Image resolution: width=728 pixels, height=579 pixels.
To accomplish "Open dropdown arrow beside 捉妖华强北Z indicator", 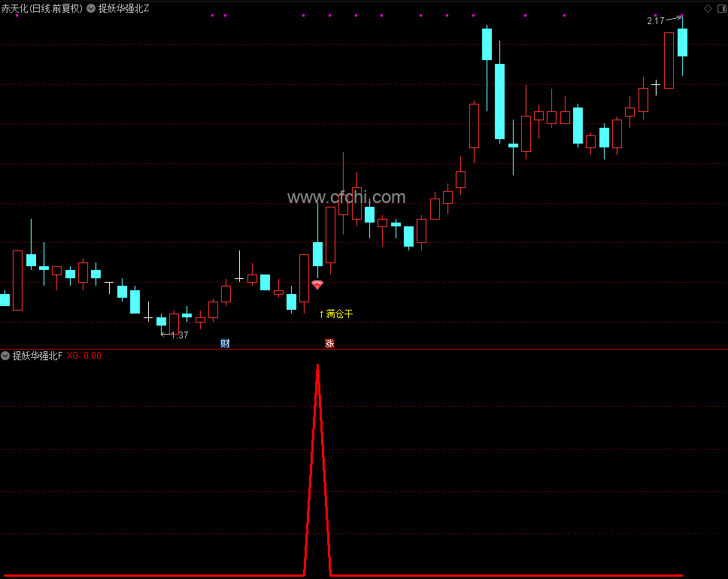I will (x=91, y=8).
